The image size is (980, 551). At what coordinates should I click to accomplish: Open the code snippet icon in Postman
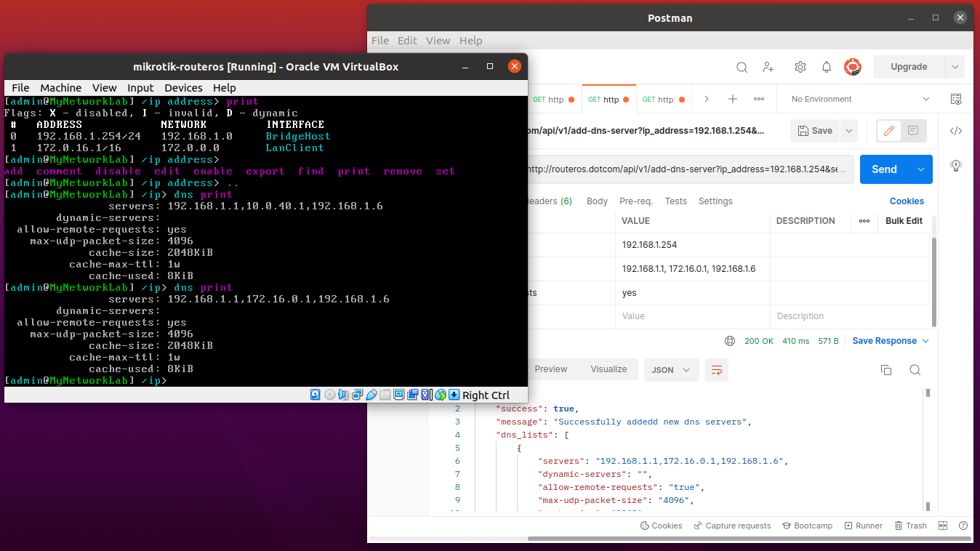click(956, 131)
